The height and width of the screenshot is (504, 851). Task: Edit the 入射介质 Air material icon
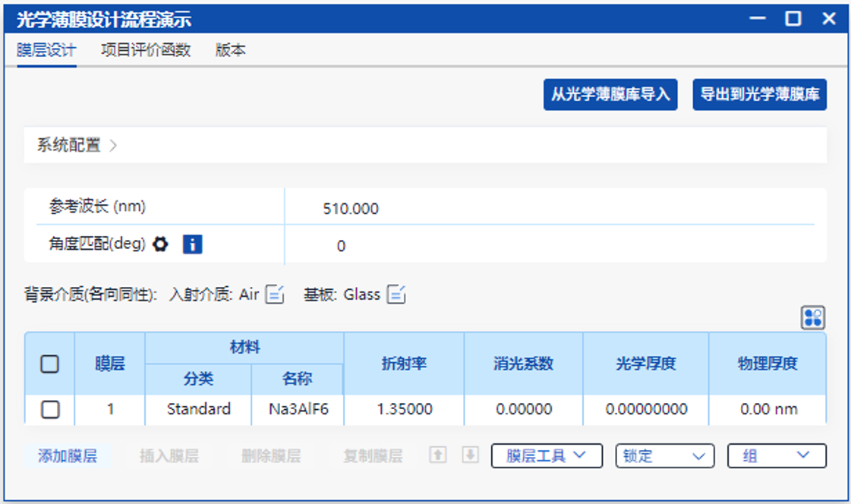coord(275,295)
